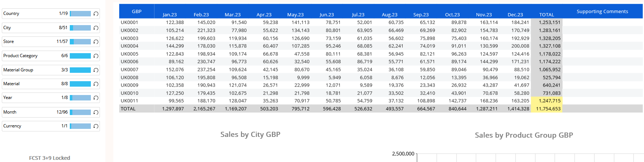Click the Supporting Comments column header
Image resolution: width=644 pixels, height=162 pixels.
coord(602,11)
